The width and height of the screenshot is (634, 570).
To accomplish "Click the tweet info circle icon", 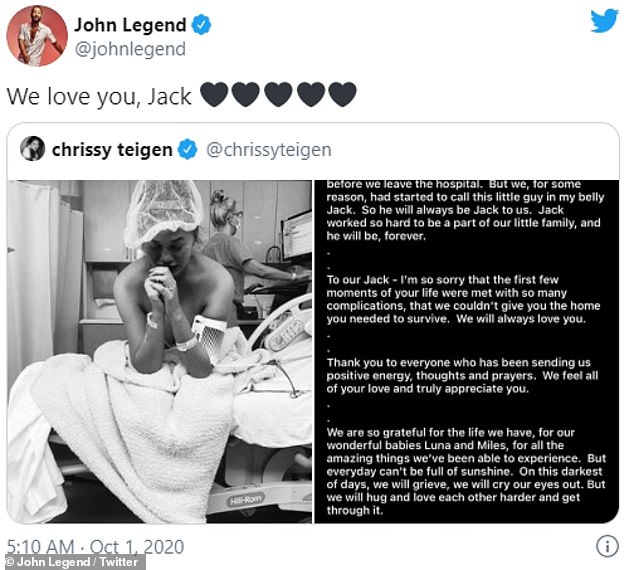I will pos(607,546).
